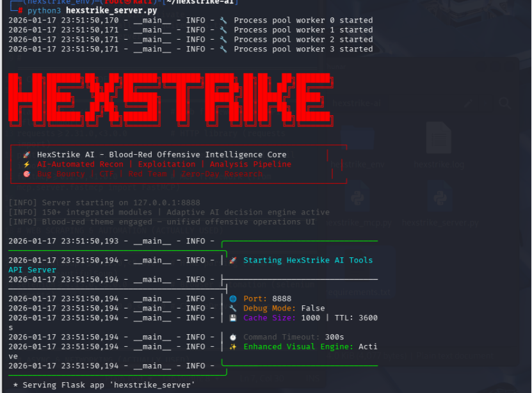Image resolution: width=532 pixels, height=393 pixels.
Task: Click 'Process pool worker 0 started' text
Action: point(303,20)
